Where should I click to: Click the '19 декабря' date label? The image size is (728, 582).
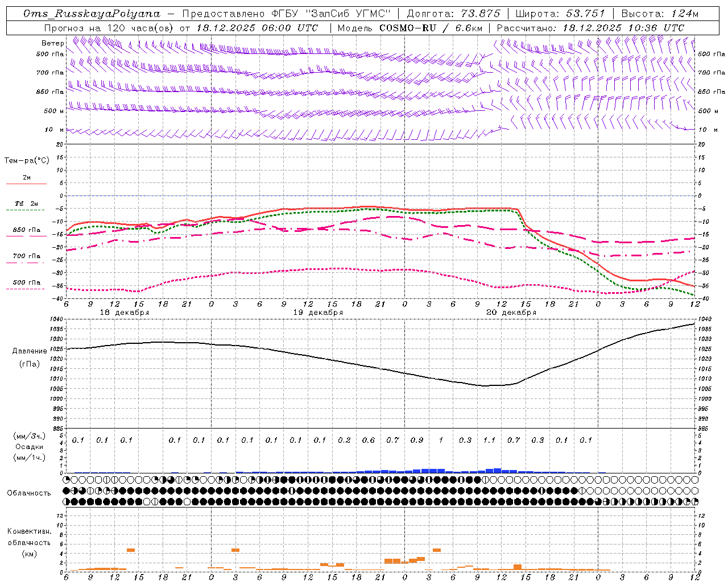pyautogui.click(x=318, y=313)
